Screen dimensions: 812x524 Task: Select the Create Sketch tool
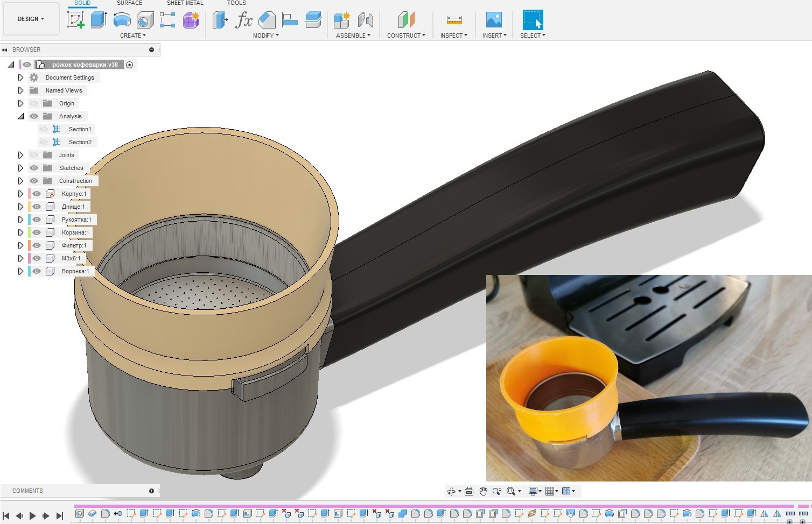(x=75, y=20)
